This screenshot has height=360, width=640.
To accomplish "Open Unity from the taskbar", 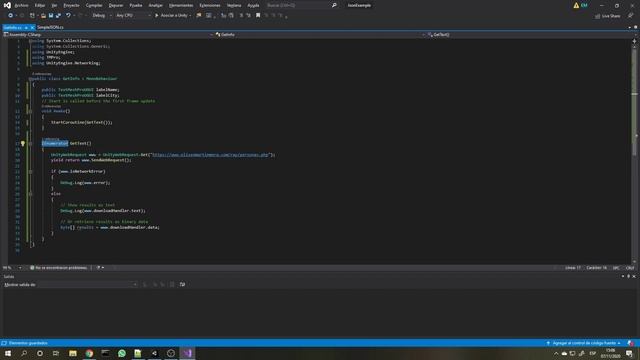I will coord(154,353).
